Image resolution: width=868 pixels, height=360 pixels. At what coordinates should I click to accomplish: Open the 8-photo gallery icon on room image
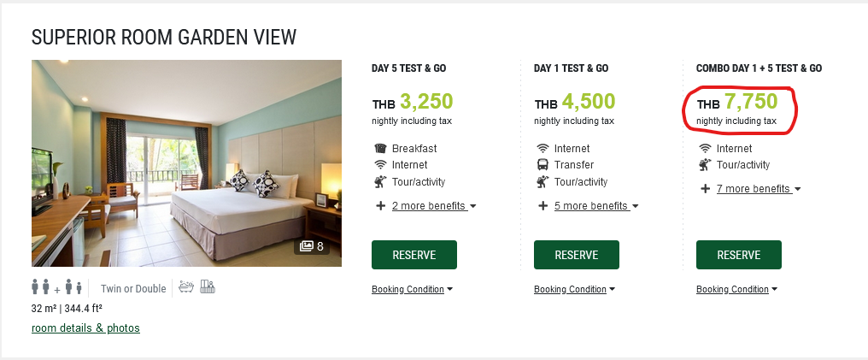tap(310, 246)
